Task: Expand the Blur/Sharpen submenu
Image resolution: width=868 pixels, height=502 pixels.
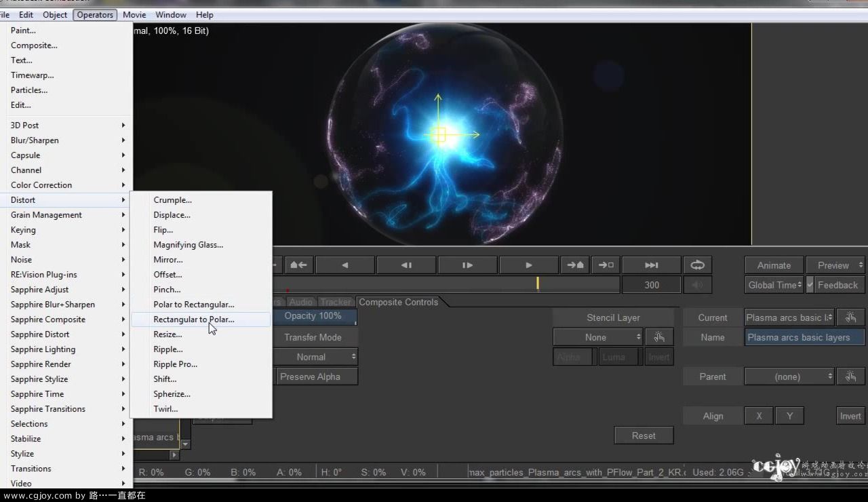Action: [66, 140]
